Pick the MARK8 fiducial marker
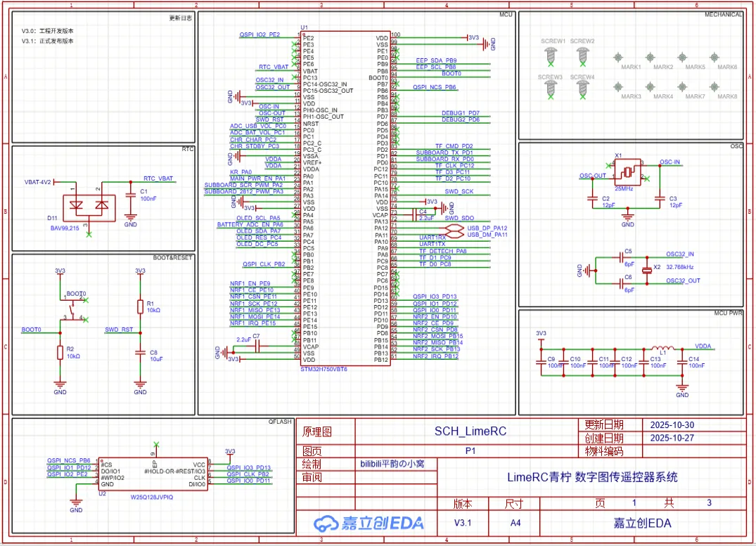This screenshot has width=756, height=546. pos(715,86)
